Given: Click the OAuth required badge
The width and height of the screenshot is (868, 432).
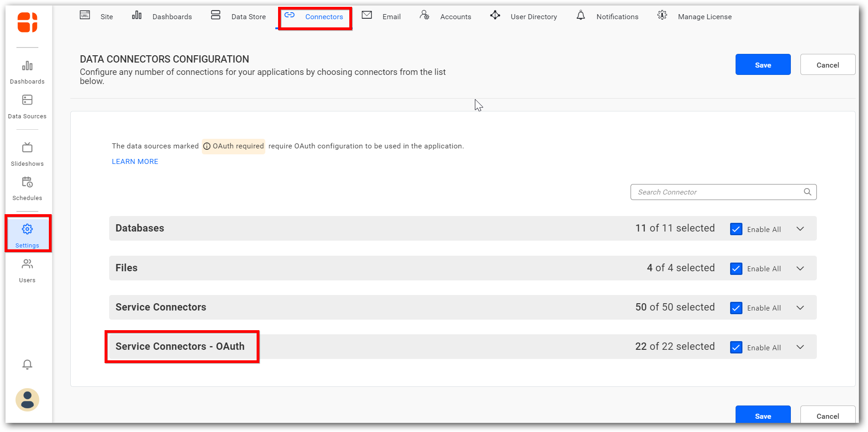Looking at the screenshot, I should 233,146.
